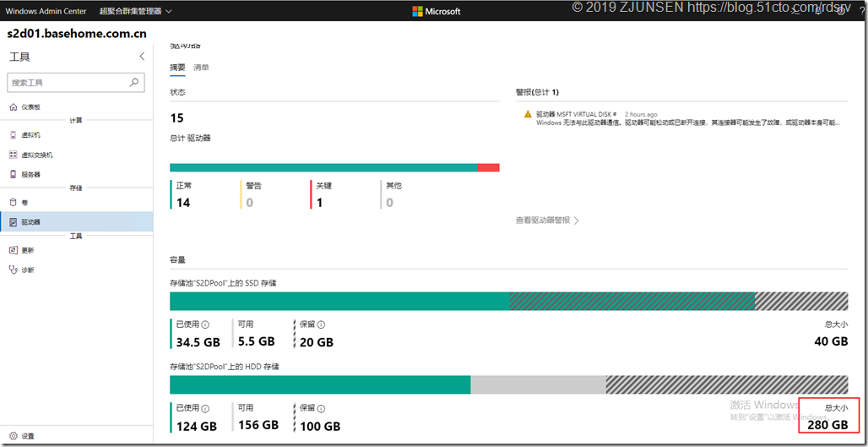Switch to the 清单 tab
Viewport: 868px width, 447px height.
202,68
